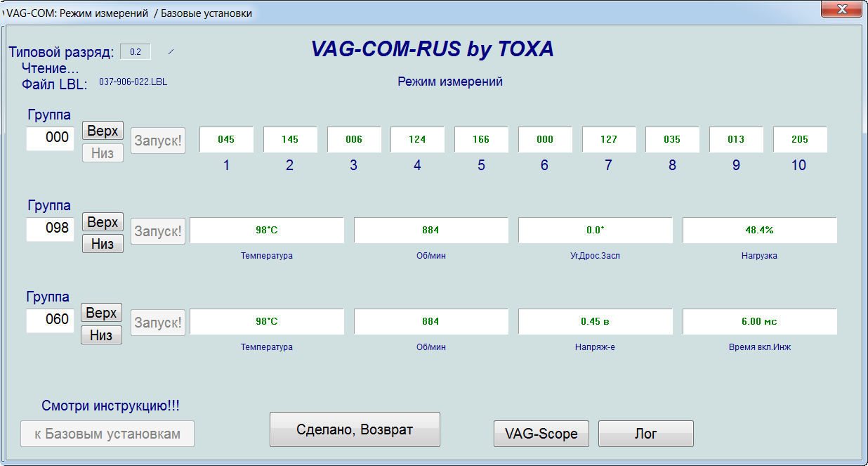
Task: Click the Напряж-е label
Action: point(596,347)
